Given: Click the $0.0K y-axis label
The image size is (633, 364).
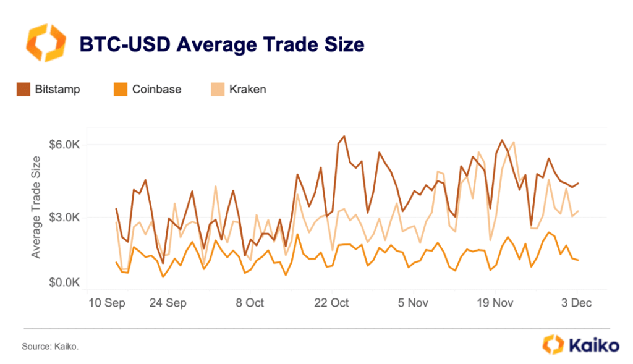Looking at the screenshot, I should pyautogui.click(x=65, y=283).
